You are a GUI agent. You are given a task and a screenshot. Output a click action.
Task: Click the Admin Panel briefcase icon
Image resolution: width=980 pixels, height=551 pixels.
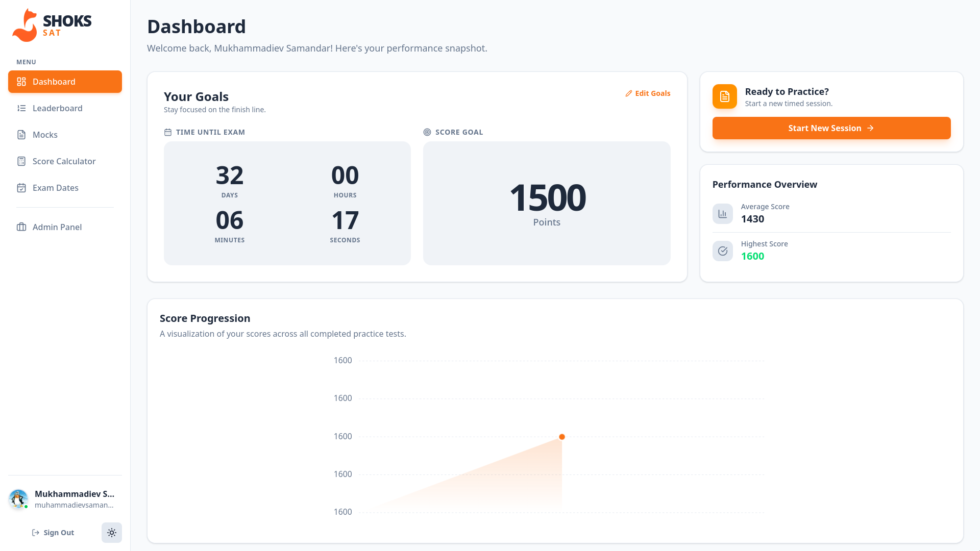pyautogui.click(x=21, y=227)
